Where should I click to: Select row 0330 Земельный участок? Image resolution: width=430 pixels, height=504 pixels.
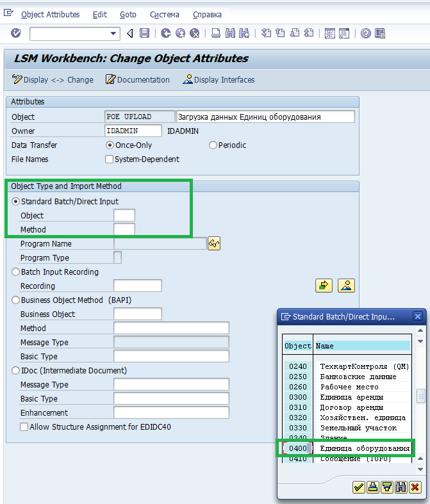click(x=347, y=428)
